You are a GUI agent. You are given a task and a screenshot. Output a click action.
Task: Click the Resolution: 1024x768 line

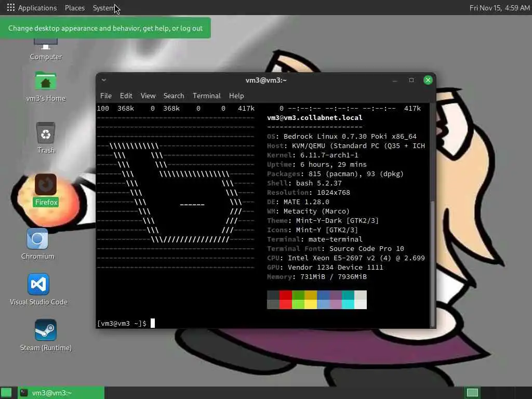tap(309, 192)
